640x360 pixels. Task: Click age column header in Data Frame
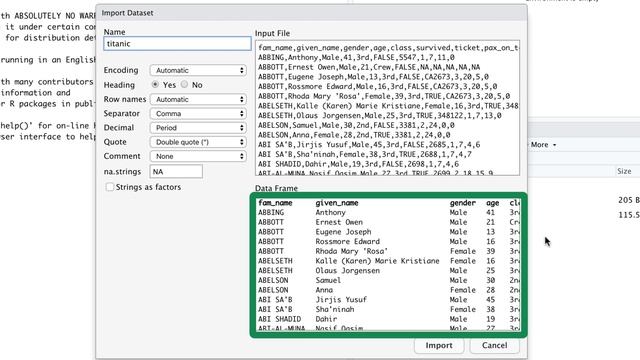pos(493,203)
